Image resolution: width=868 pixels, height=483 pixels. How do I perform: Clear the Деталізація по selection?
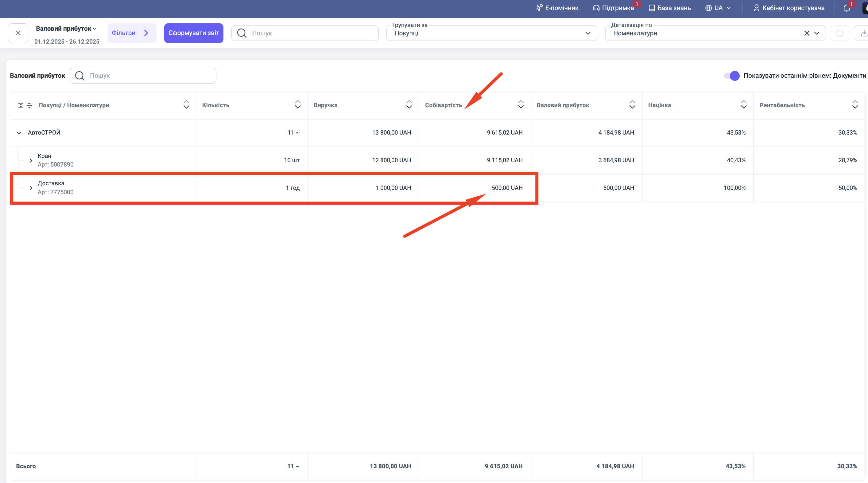[x=807, y=33]
